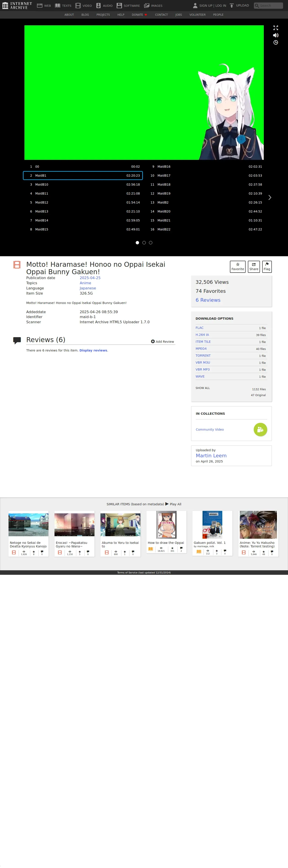Download the H.264 IA files
The height and width of the screenshot is (868, 288).
click(202, 335)
